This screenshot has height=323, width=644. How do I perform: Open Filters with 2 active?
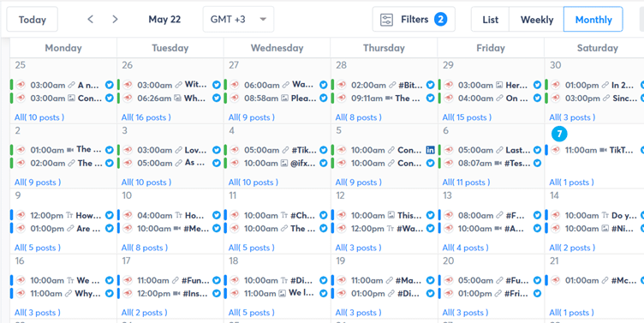[x=414, y=20]
